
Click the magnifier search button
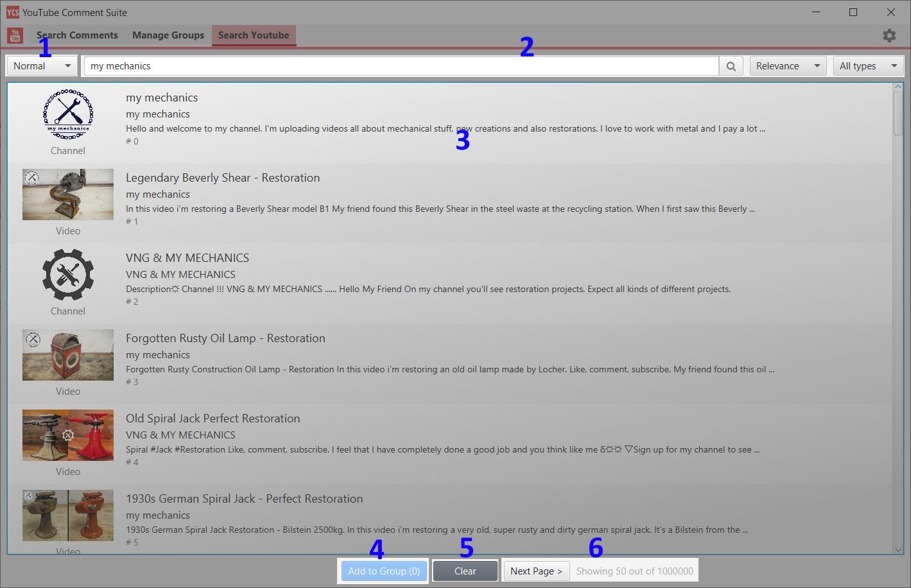pos(731,66)
